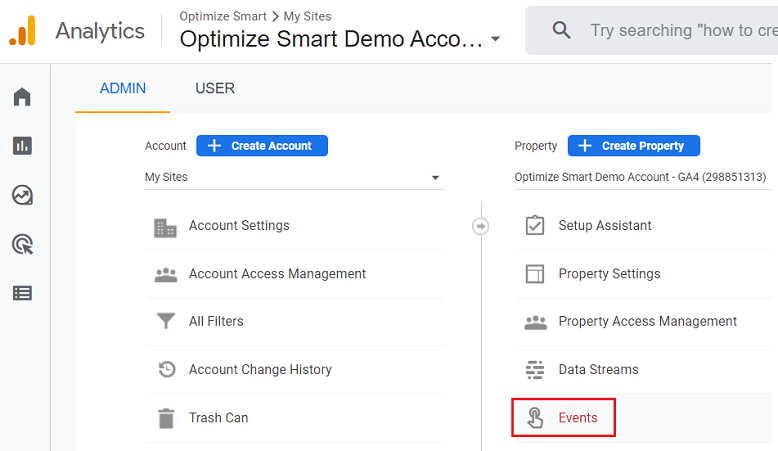Click the Property Access Management people icon
778x451 pixels.
535,322
